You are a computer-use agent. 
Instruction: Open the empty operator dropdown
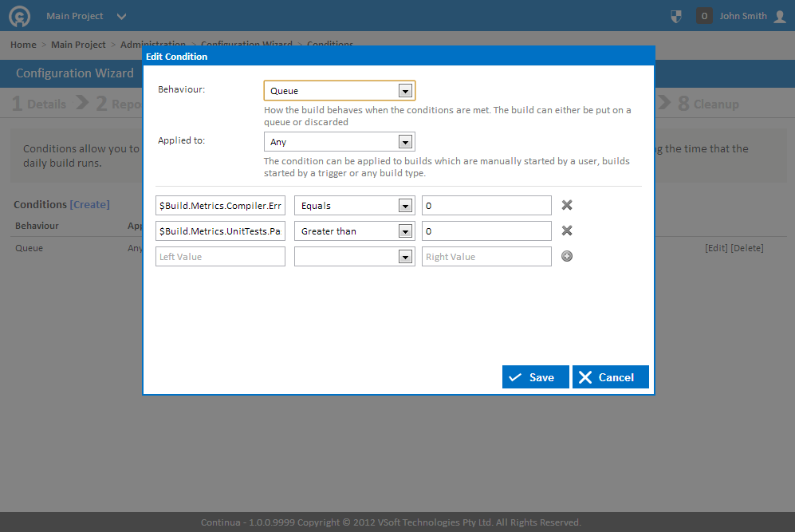[354, 257]
